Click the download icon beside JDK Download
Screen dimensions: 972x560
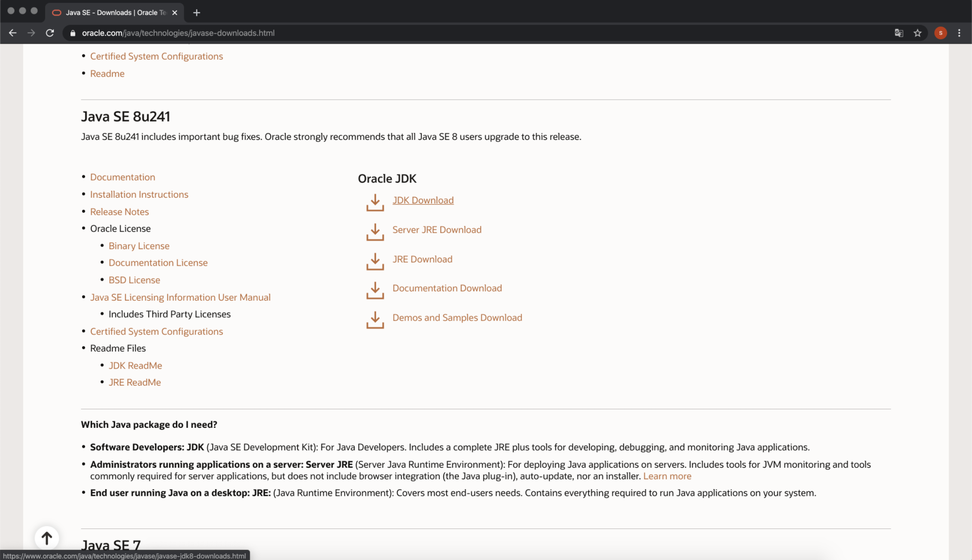click(375, 202)
